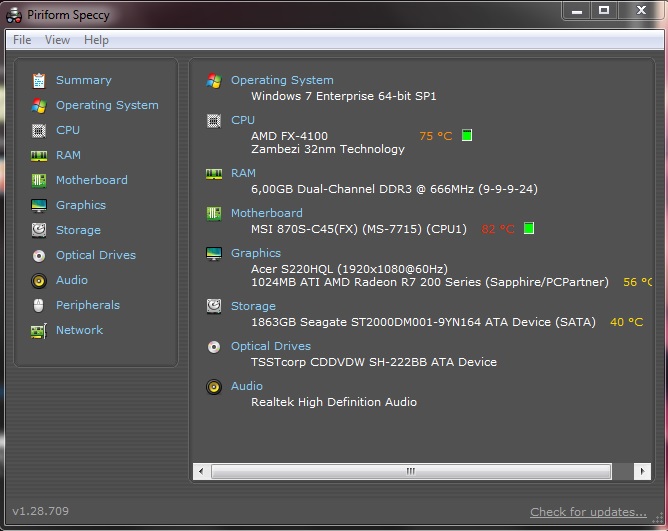The width and height of the screenshot is (668, 531).
Task: Open Operating System heading link in summary
Action: point(282,80)
